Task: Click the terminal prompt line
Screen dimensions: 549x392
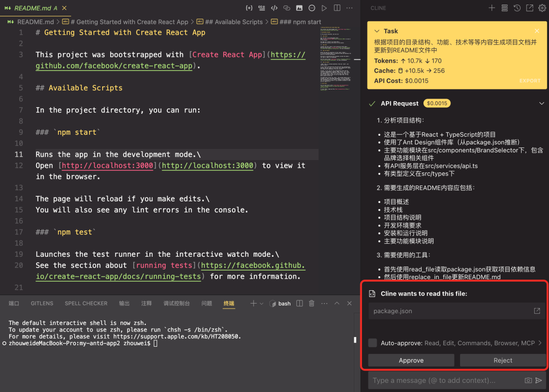Action: [x=83, y=343]
